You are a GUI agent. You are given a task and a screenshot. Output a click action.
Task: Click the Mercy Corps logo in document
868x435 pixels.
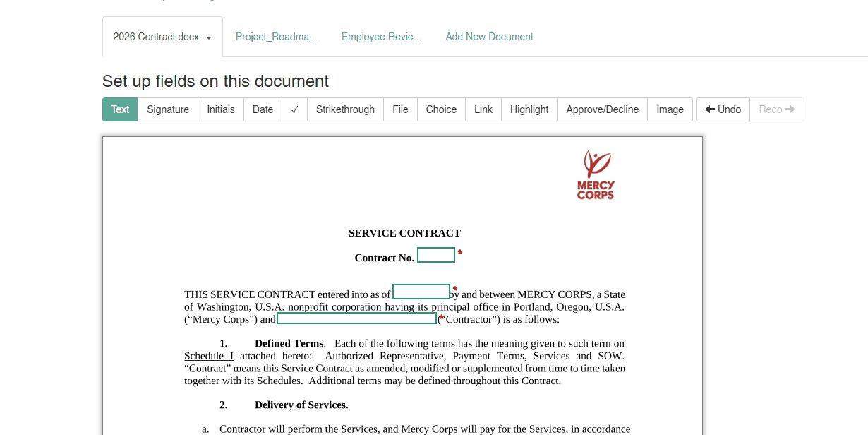(596, 175)
